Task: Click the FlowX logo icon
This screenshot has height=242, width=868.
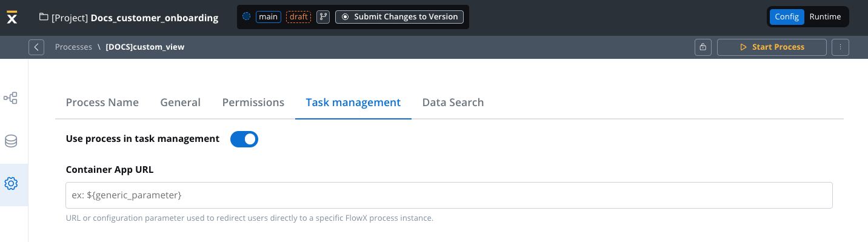Action: (12, 18)
